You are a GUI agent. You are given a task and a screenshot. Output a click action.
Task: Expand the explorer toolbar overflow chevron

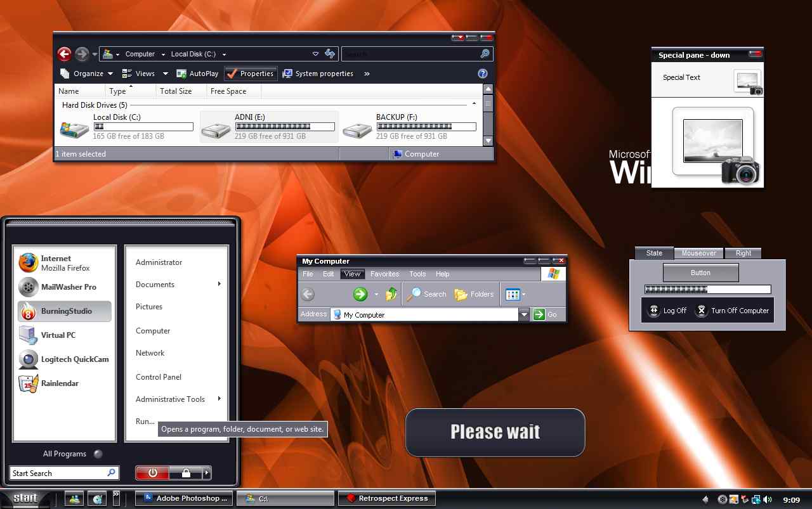pyautogui.click(x=367, y=74)
